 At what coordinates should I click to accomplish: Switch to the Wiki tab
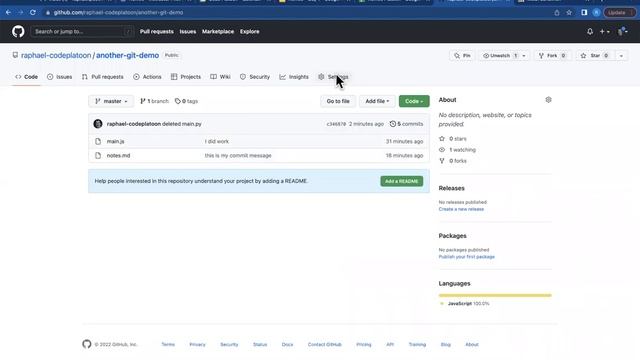[220, 77]
